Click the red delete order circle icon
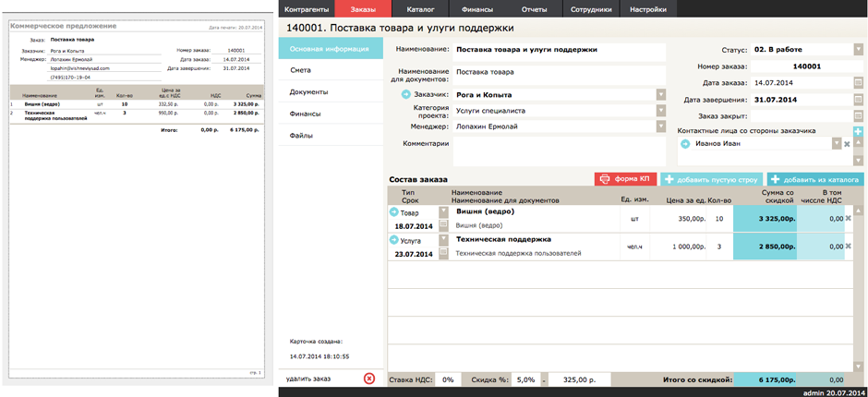The image size is (868, 397). click(x=369, y=379)
